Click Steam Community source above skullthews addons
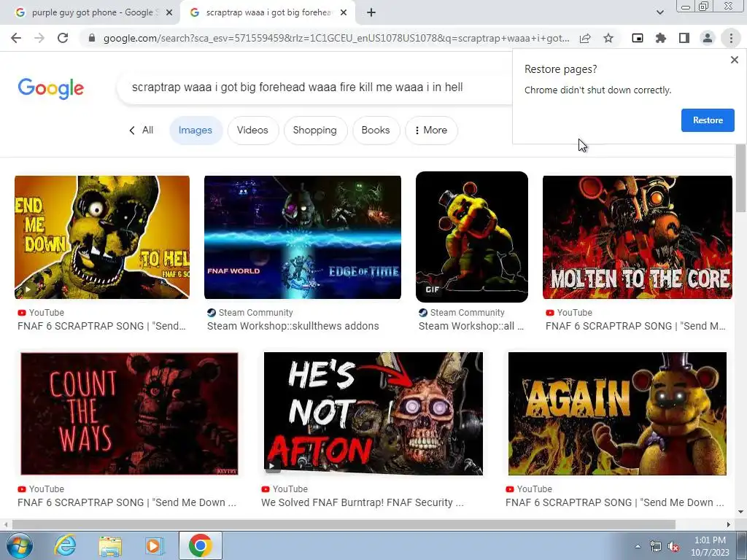Viewport: 747px width, 560px height. coord(250,312)
